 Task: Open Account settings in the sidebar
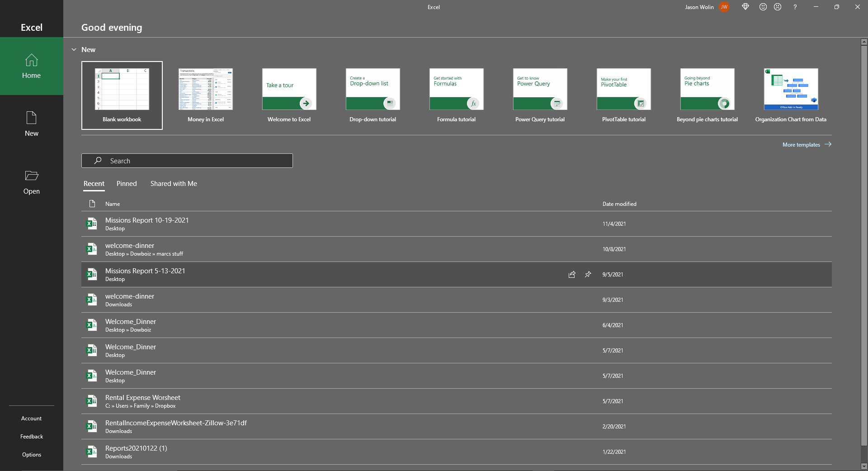[x=32, y=419]
